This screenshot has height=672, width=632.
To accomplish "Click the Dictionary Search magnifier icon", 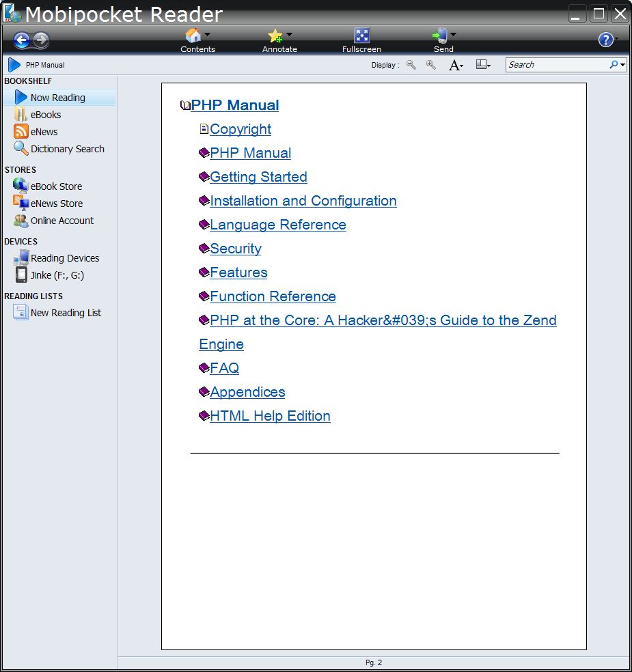I will click(x=20, y=148).
